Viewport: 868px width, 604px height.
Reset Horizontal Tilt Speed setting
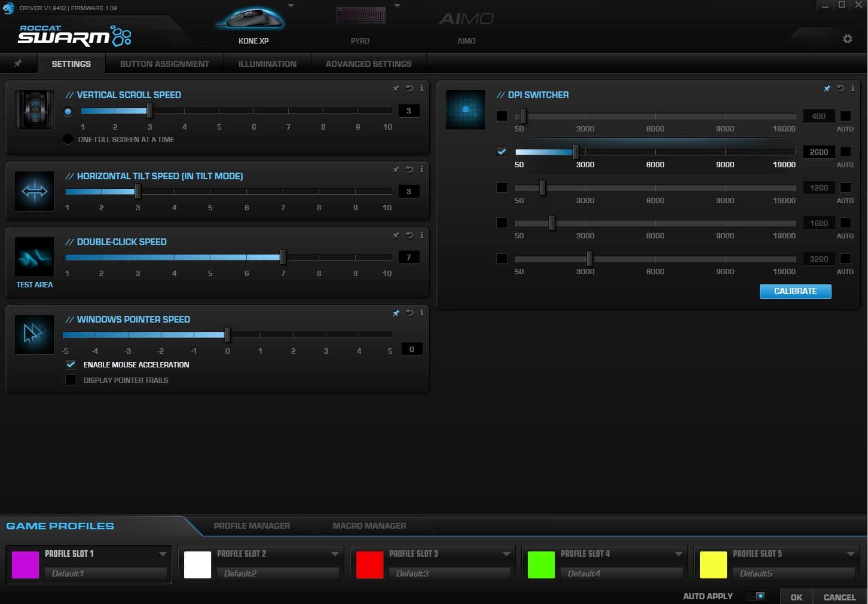pos(409,169)
